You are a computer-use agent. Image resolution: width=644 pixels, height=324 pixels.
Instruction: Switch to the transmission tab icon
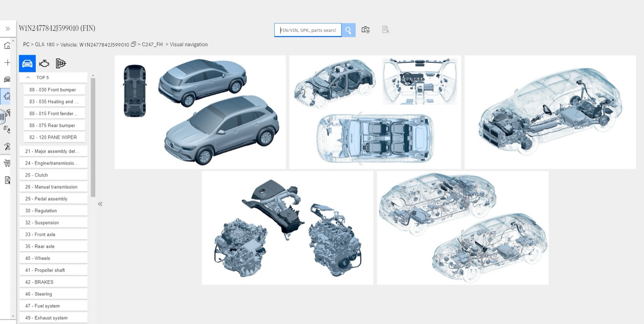pos(61,64)
